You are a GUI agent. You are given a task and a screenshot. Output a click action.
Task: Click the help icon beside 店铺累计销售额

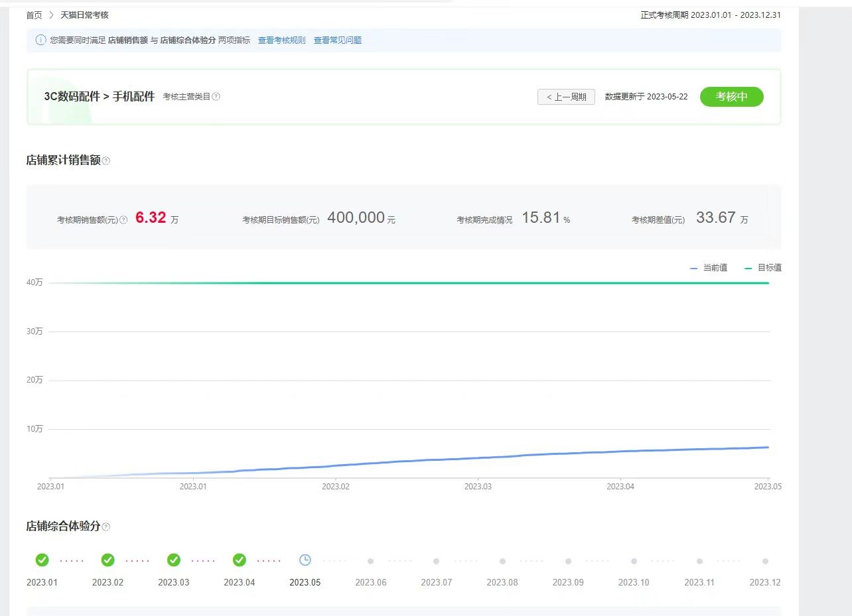coord(106,160)
